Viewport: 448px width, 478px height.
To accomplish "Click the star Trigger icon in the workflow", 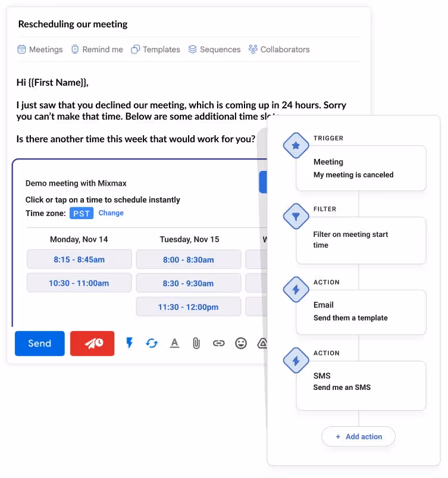I will pos(296,145).
